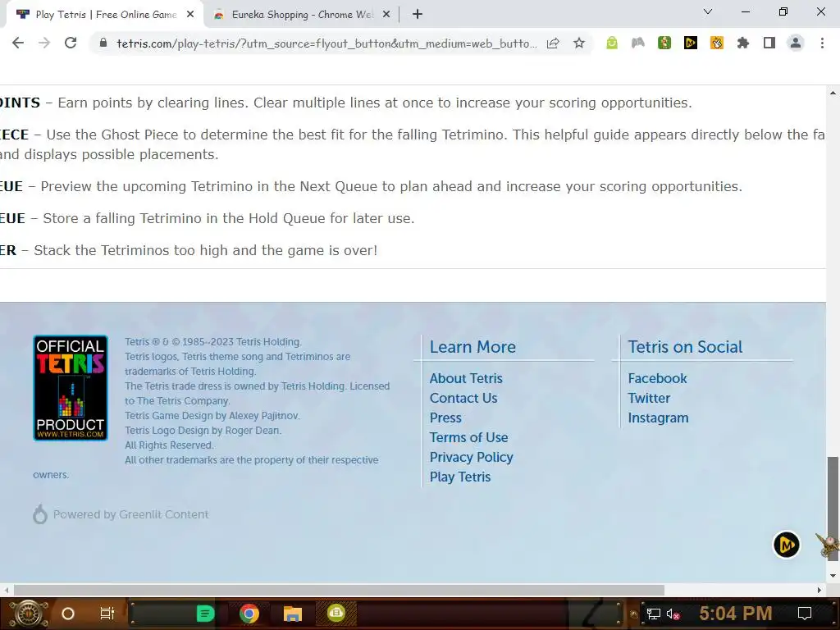Click the forward navigation arrow
The width and height of the screenshot is (840, 630).
pos(44,43)
